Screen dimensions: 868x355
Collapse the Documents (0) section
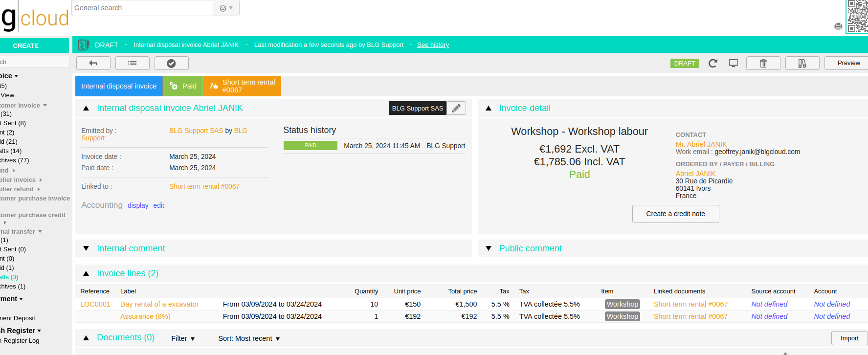[86, 338]
